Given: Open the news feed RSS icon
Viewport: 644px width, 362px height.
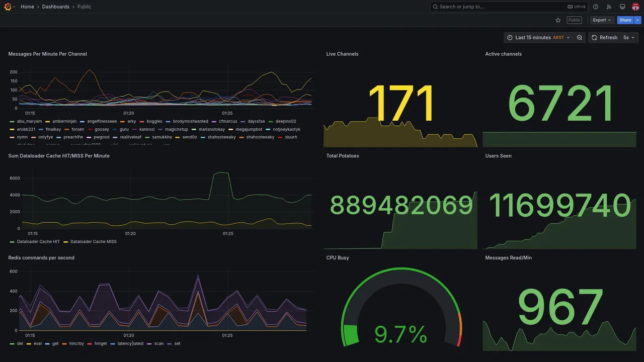Looking at the screenshot, I should (609, 7).
